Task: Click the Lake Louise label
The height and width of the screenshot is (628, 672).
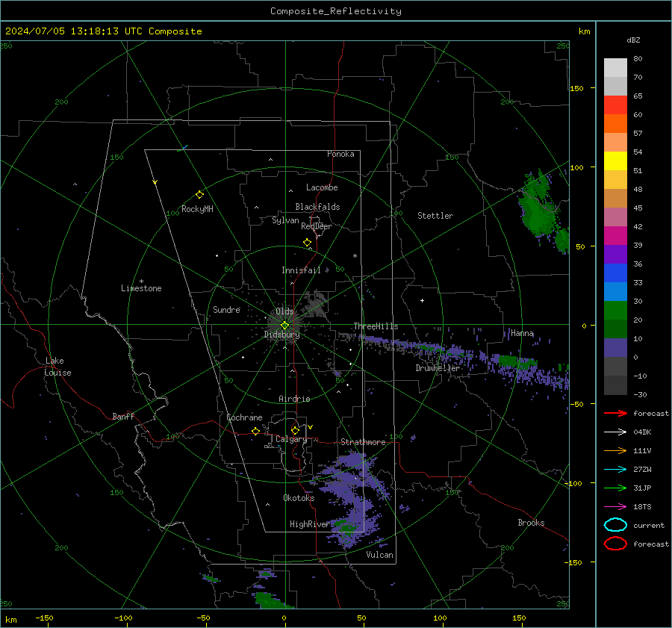Action: [57, 367]
